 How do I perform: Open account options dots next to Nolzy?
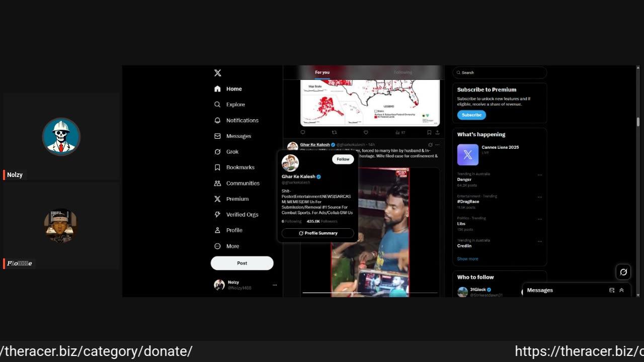point(275,285)
